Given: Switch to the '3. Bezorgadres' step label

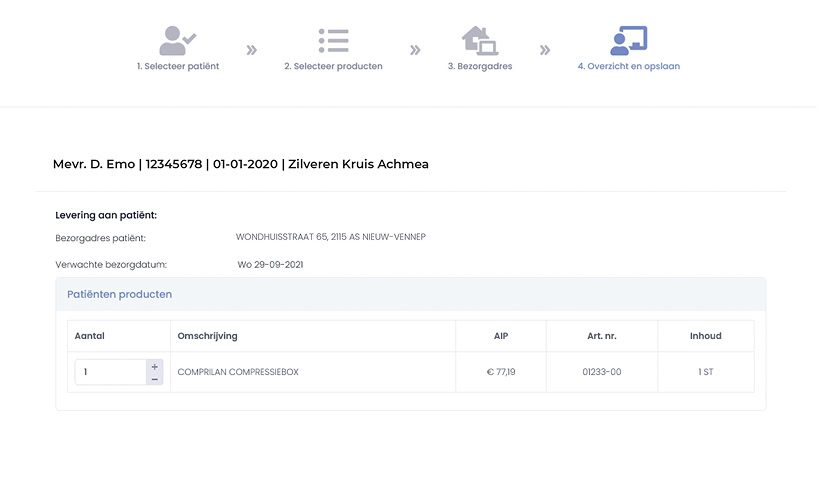Looking at the screenshot, I should [x=479, y=67].
